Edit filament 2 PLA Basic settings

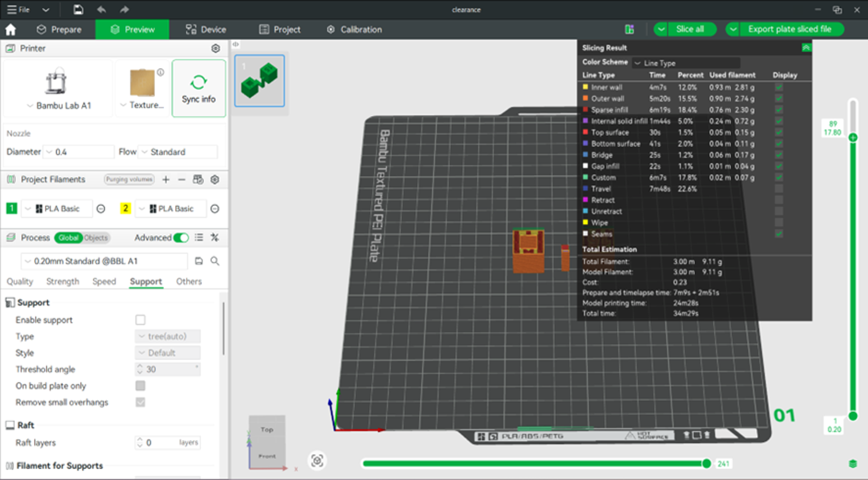(215, 209)
